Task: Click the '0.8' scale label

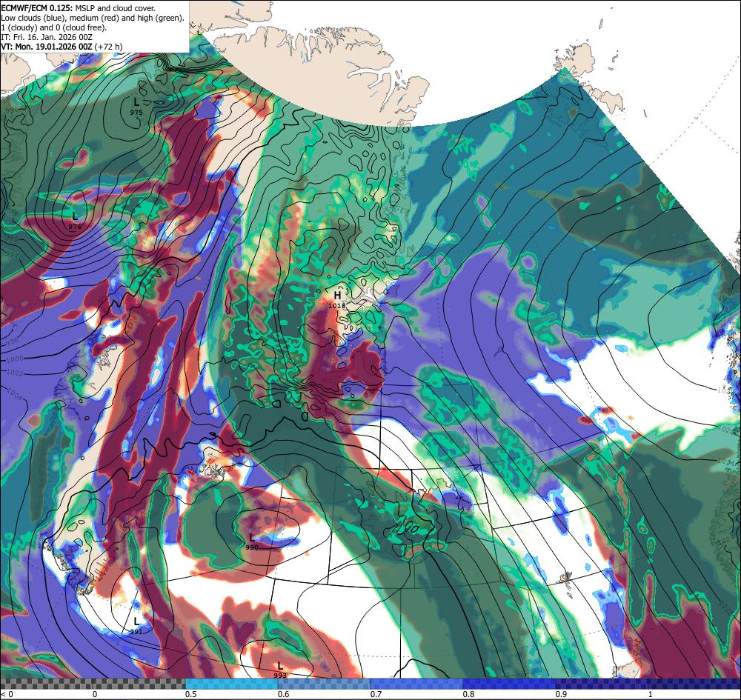Action: click(x=469, y=694)
